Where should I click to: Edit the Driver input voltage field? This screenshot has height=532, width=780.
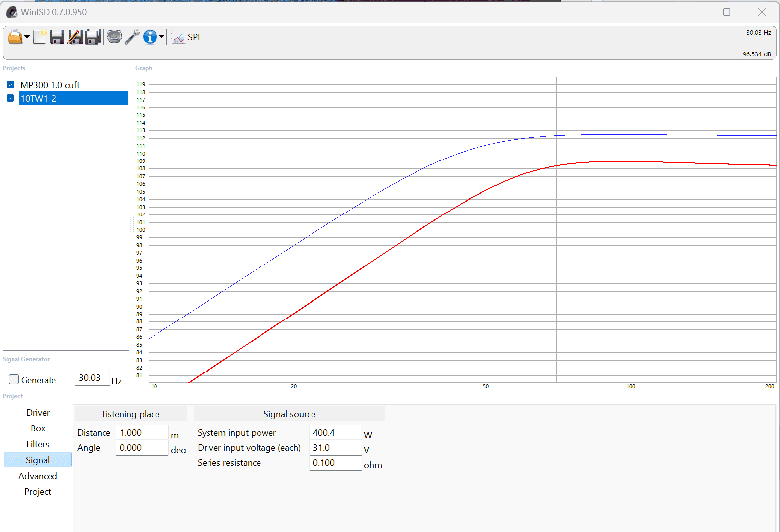[x=335, y=448]
